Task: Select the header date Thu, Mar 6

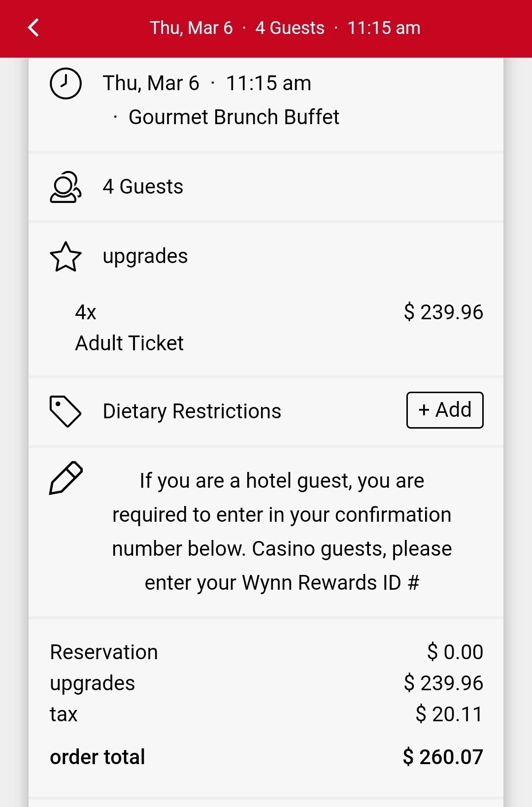Action: click(191, 28)
